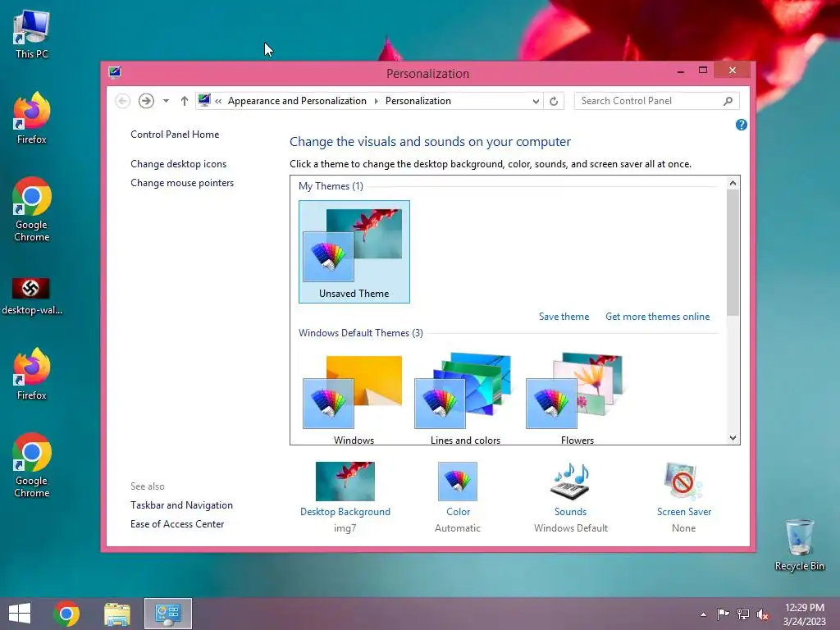Open the Sounds settings icon
Image resolution: width=840 pixels, height=630 pixels.
(x=571, y=481)
